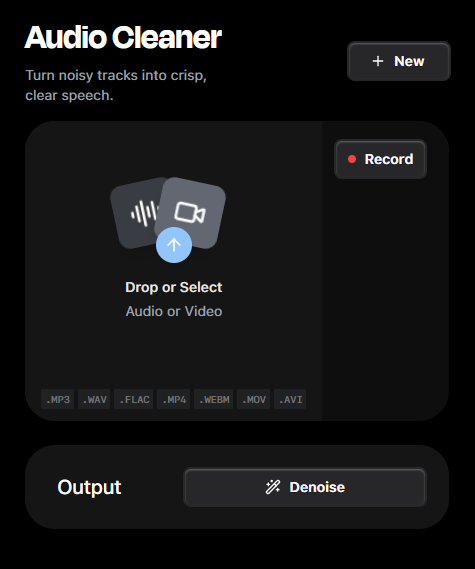Click the Audio or Video subtitle
475x569 pixels.
coord(174,311)
